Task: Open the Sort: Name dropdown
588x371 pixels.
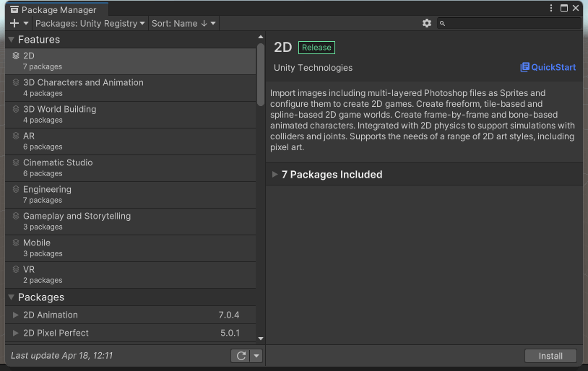Action: 183,23
